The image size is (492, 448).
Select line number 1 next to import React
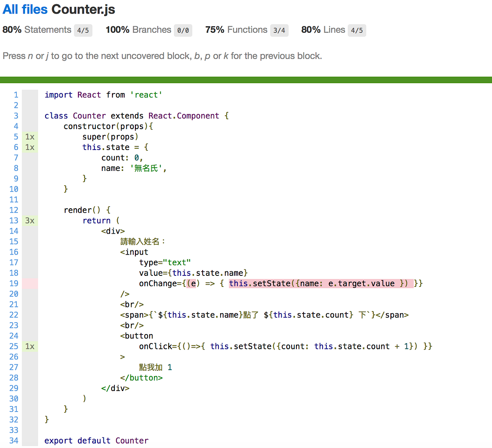pos(16,95)
